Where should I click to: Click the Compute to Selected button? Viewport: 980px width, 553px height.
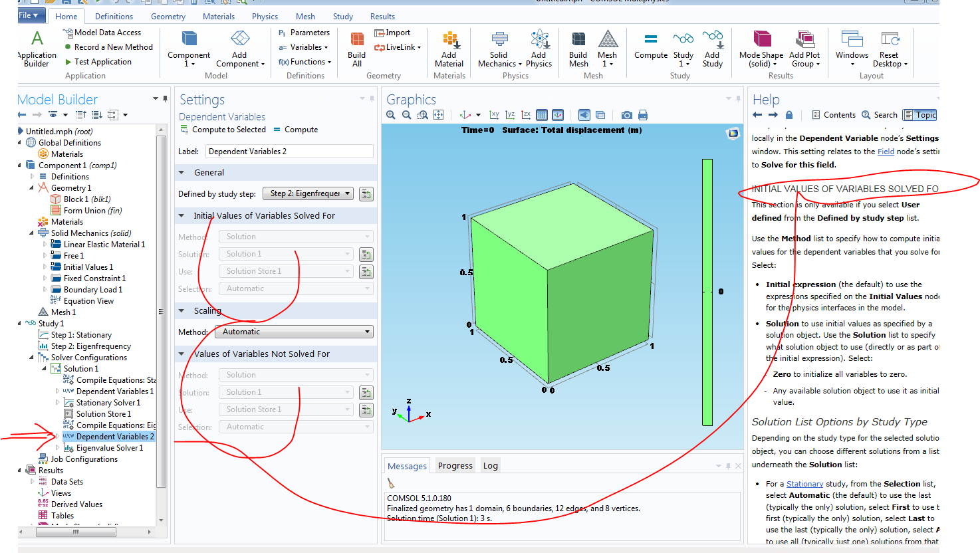pos(223,130)
